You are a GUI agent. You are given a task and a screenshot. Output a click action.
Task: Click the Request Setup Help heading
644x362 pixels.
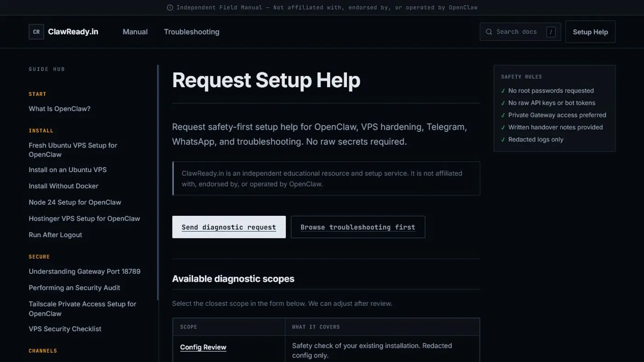click(266, 80)
